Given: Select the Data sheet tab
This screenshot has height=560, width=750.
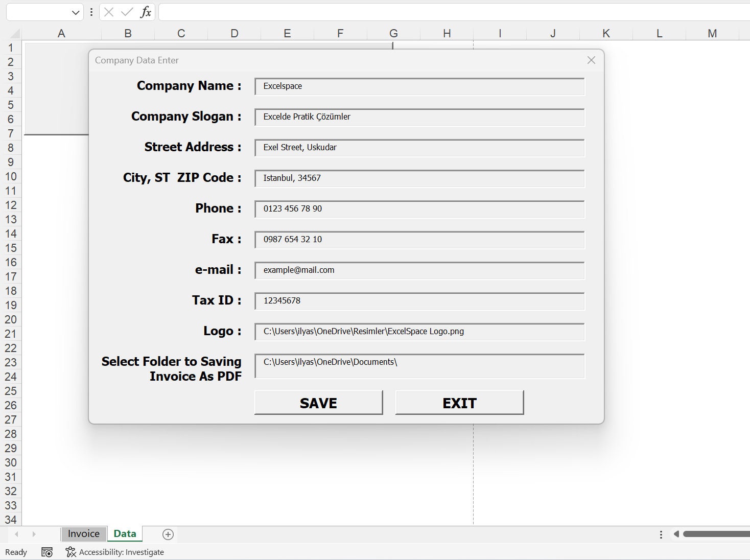Looking at the screenshot, I should pos(124,533).
